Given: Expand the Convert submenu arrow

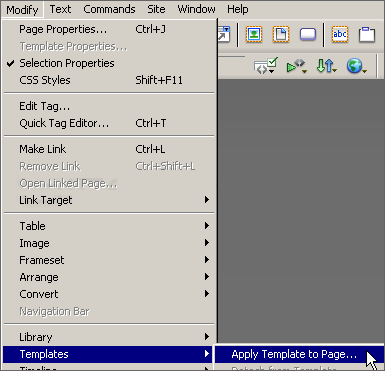Looking at the screenshot, I should point(207,294).
